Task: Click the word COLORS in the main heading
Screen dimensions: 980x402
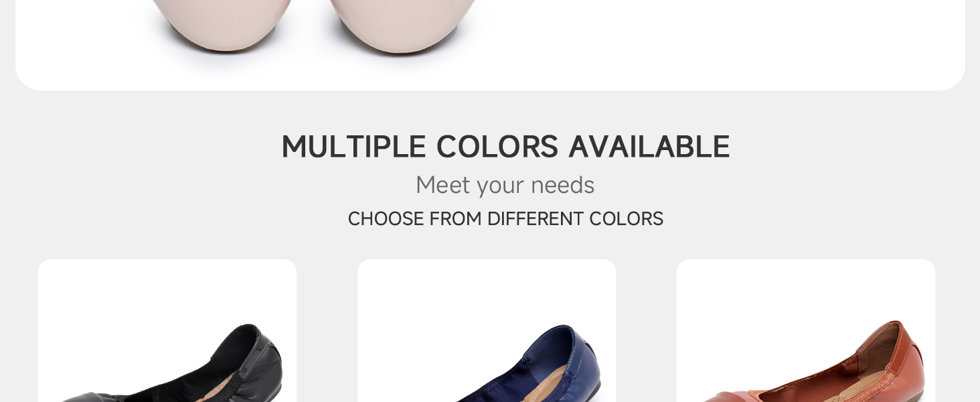Action: click(x=497, y=147)
